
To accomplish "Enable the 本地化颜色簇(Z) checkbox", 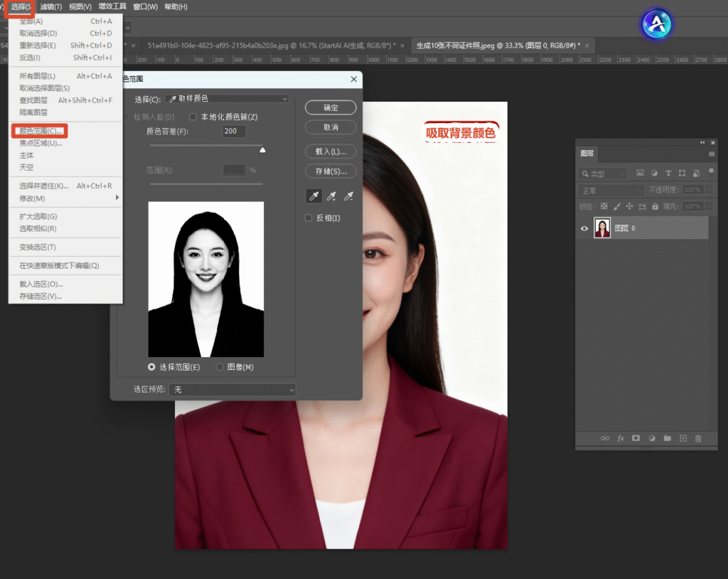I will coord(193,117).
